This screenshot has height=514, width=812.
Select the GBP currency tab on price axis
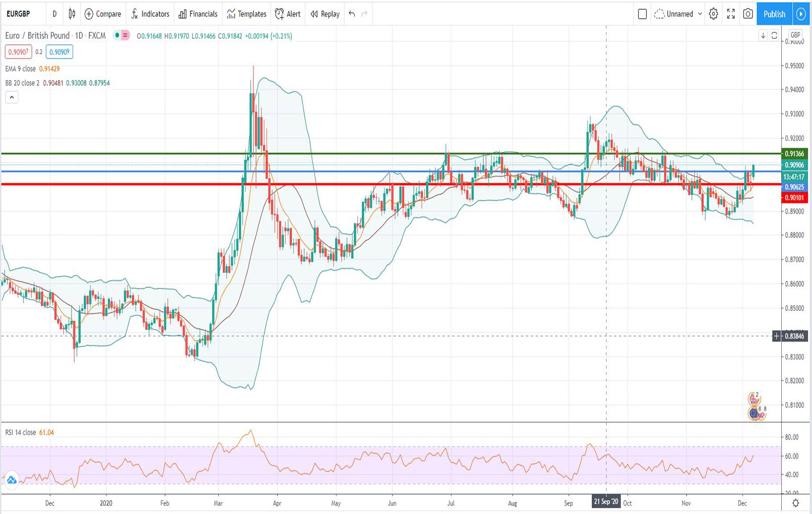point(795,34)
